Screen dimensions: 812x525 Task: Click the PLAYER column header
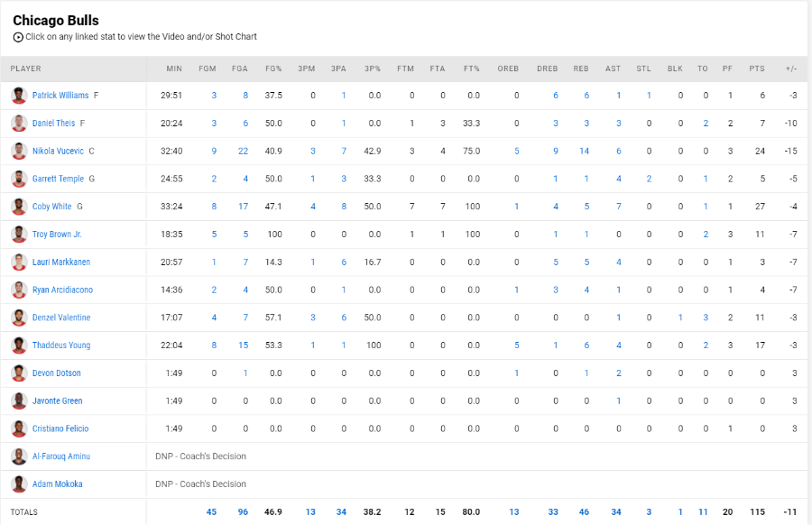(26, 69)
